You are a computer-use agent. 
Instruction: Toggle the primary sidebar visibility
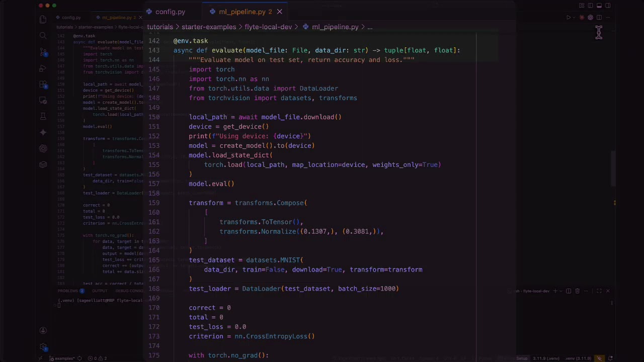(591, 5)
